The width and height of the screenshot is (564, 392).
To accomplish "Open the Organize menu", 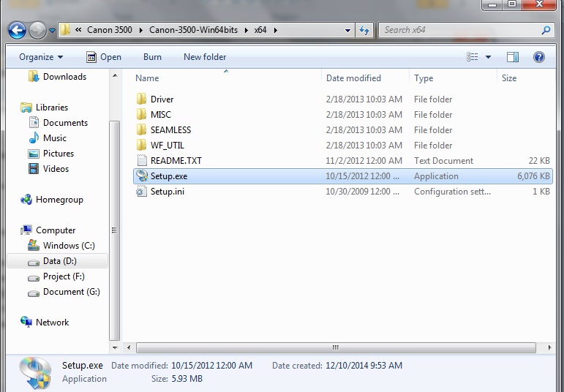I will coord(41,57).
